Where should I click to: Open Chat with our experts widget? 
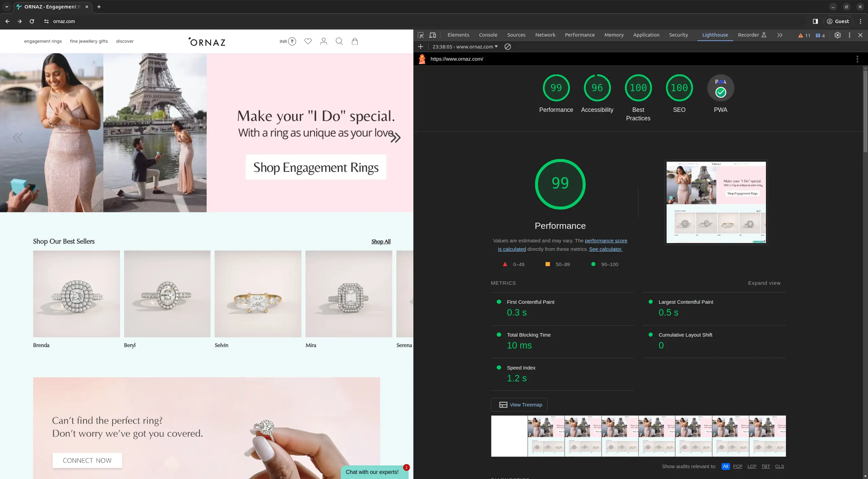375,472
